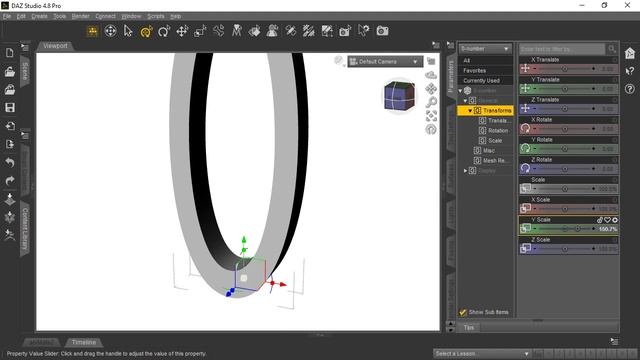The image size is (640, 360).
Task: Open the Content Library side tab
Action: [24, 229]
